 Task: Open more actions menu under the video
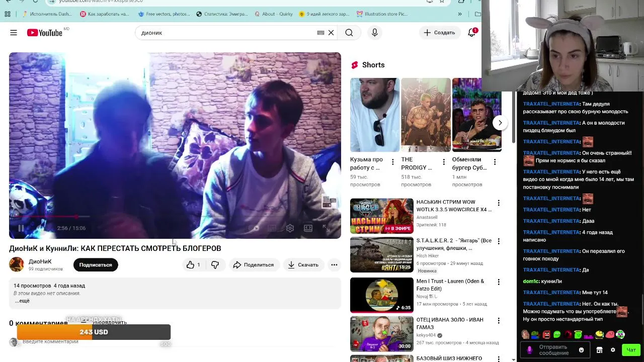(334, 265)
